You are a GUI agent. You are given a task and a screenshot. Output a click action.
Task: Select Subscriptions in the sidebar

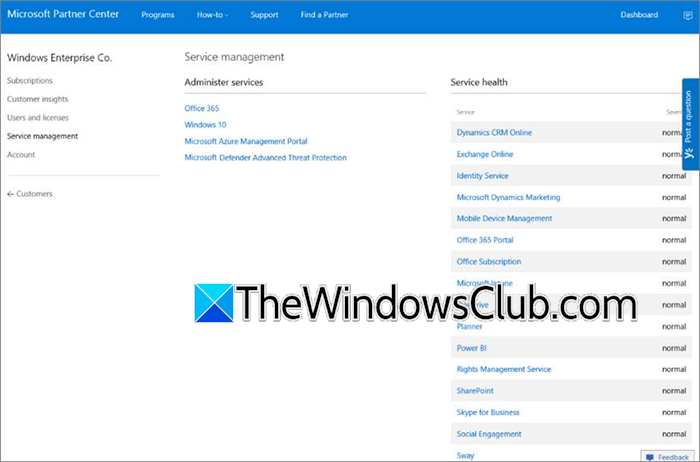coord(30,81)
